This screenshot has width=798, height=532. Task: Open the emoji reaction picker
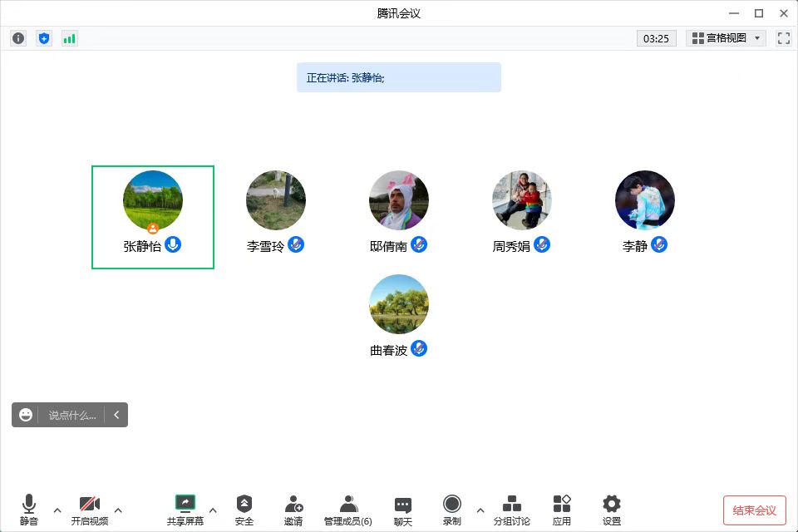point(26,415)
